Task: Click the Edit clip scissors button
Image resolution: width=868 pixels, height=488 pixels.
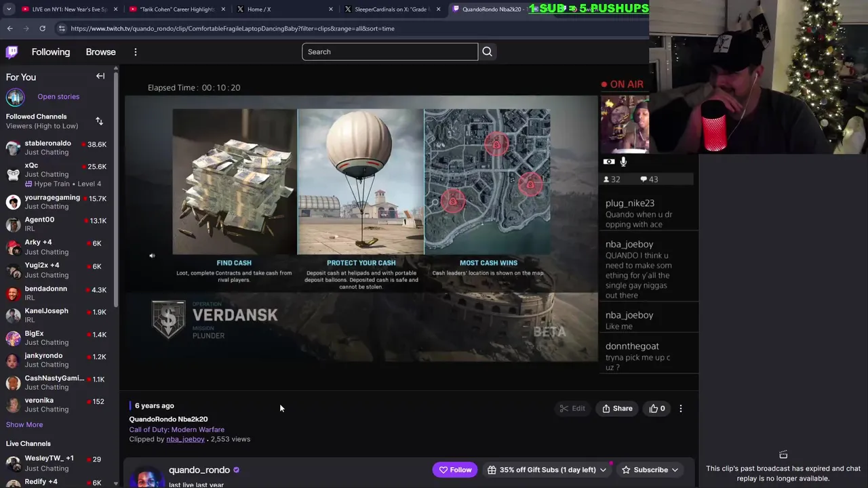Action: (572, 409)
